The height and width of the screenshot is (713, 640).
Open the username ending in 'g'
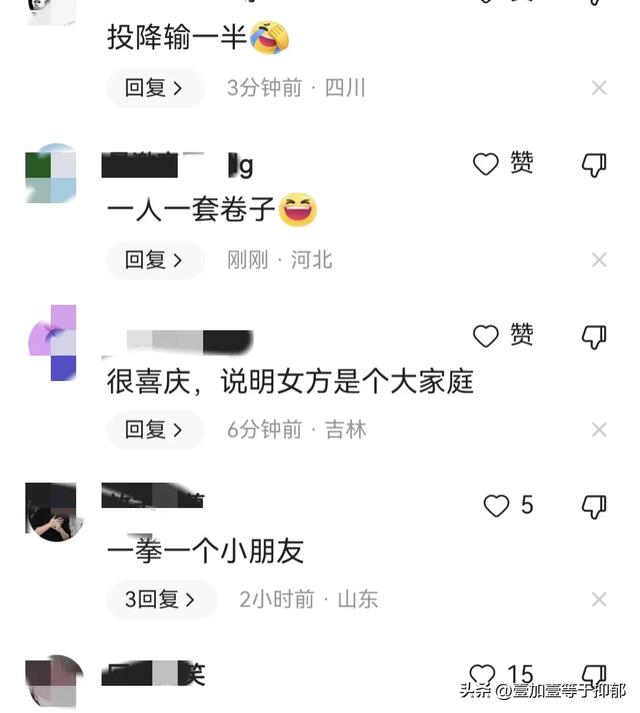coord(177,166)
